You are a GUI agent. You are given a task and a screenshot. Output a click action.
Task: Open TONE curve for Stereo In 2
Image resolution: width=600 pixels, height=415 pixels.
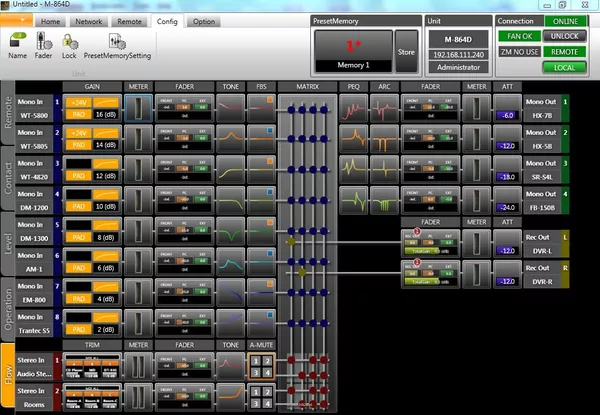230,397
